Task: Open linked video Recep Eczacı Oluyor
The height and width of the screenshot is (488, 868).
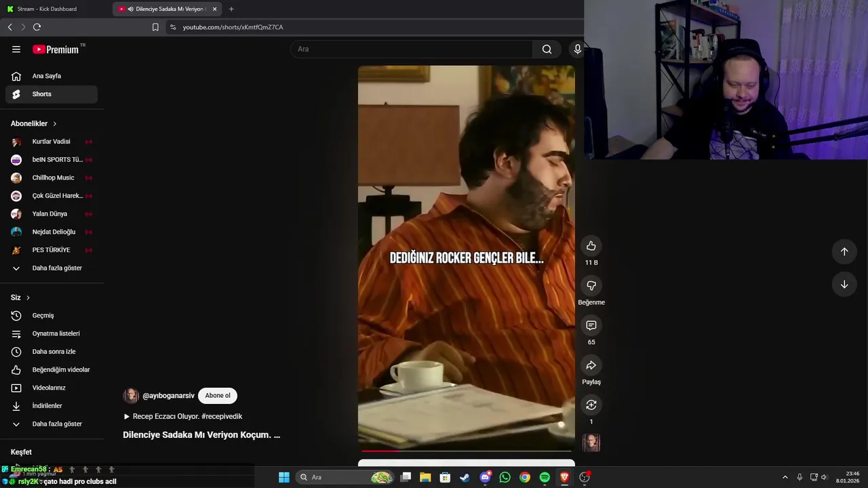Action: tap(182, 416)
